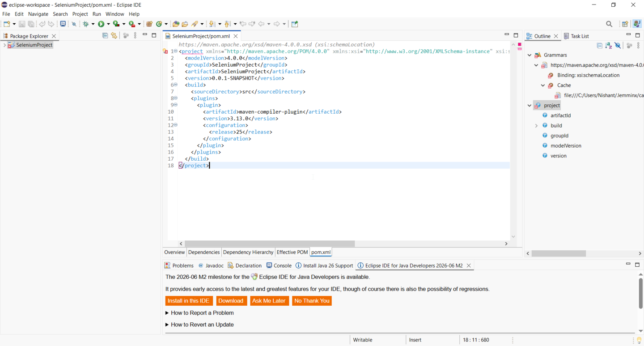The image size is (644, 346).
Task: Create a new Java package via toolbar icon
Action: [149, 24]
